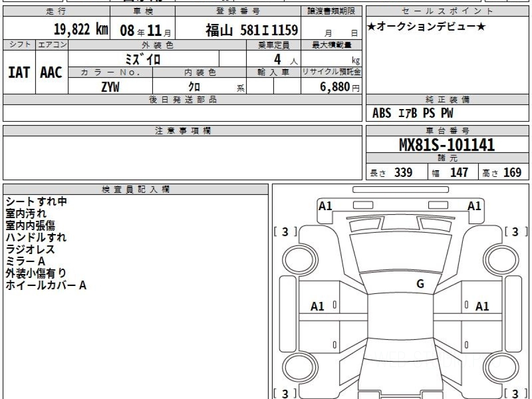This screenshot has width=532, height=399.
Task: Click the 車検 inspection header
Action: point(142,12)
